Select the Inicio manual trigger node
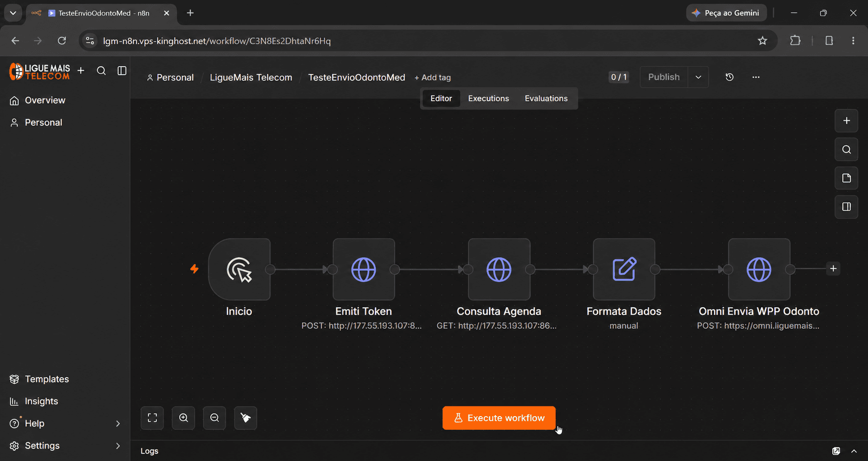The width and height of the screenshot is (868, 461). click(239, 269)
